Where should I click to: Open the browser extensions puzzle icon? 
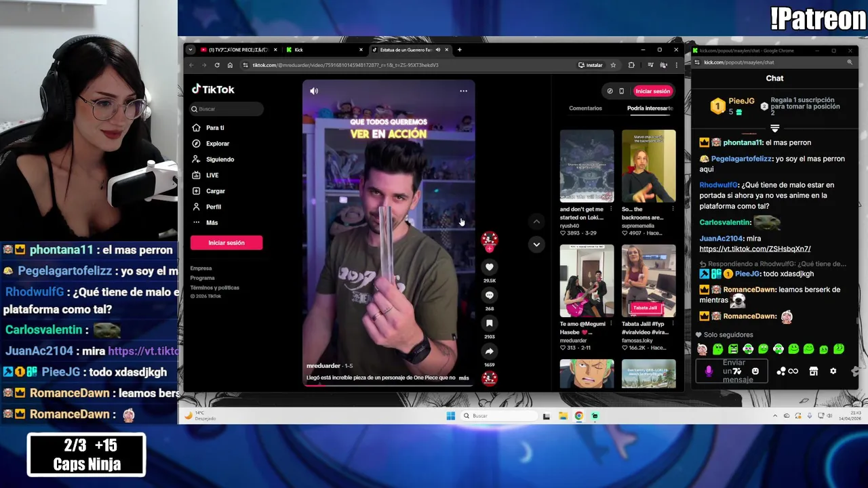631,65
